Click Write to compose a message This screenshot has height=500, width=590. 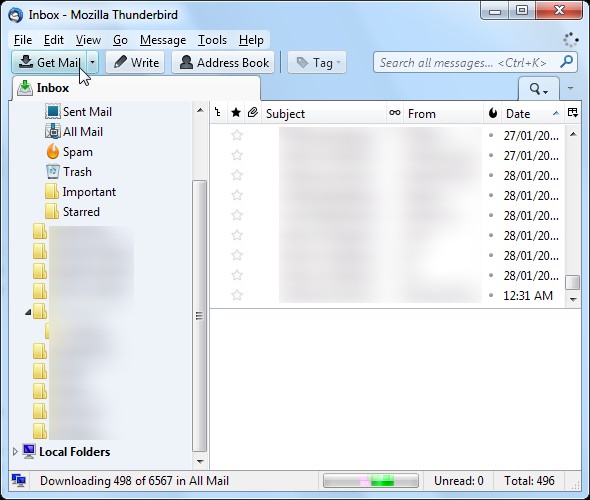(136, 62)
